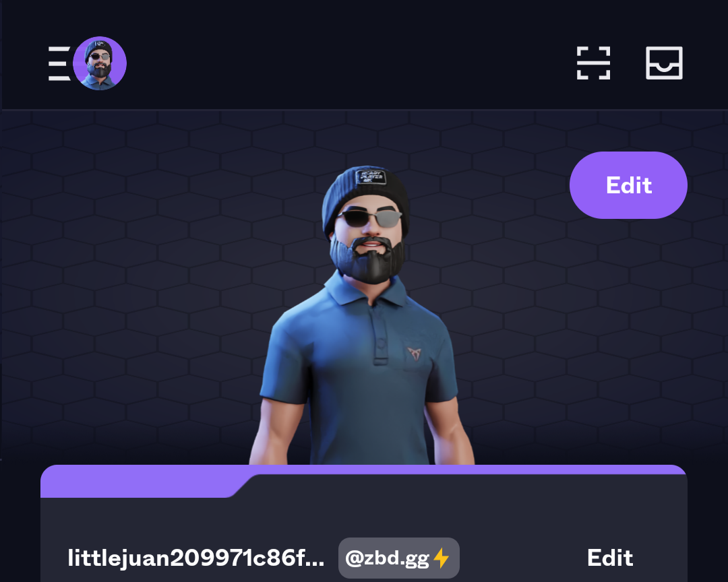The width and height of the screenshot is (728, 582).
Task: Select the littlejuan209971c86f username text
Action: [196, 558]
